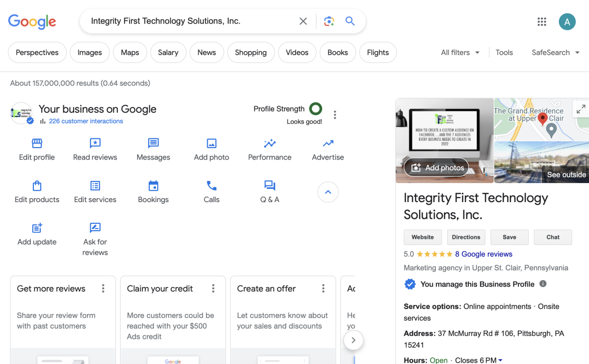Open the 8 Google reviews link
The image size is (589, 364).
[484, 254]
